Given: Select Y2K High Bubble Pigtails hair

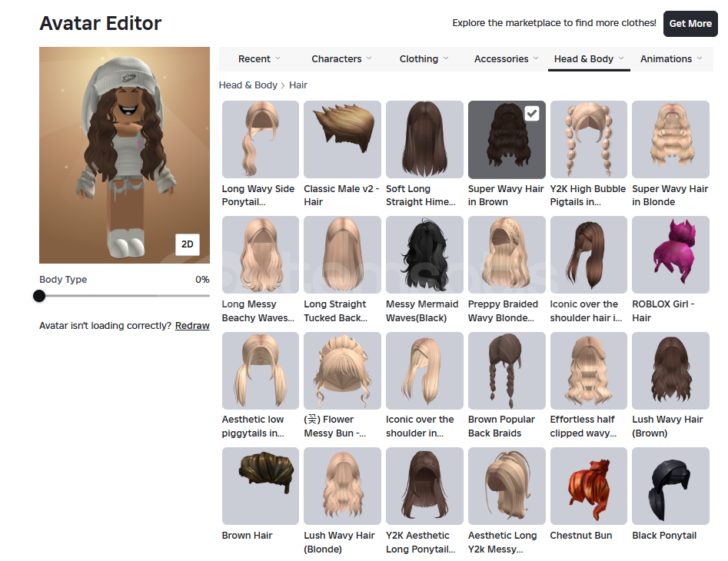Looking at the screenshot, I should (588, 140).
